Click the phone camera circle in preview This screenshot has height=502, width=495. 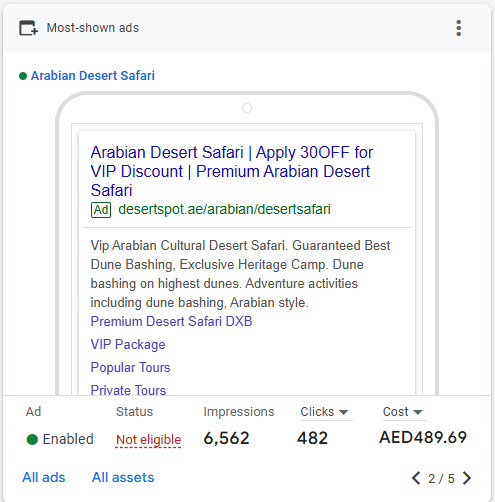coord(247,108)
